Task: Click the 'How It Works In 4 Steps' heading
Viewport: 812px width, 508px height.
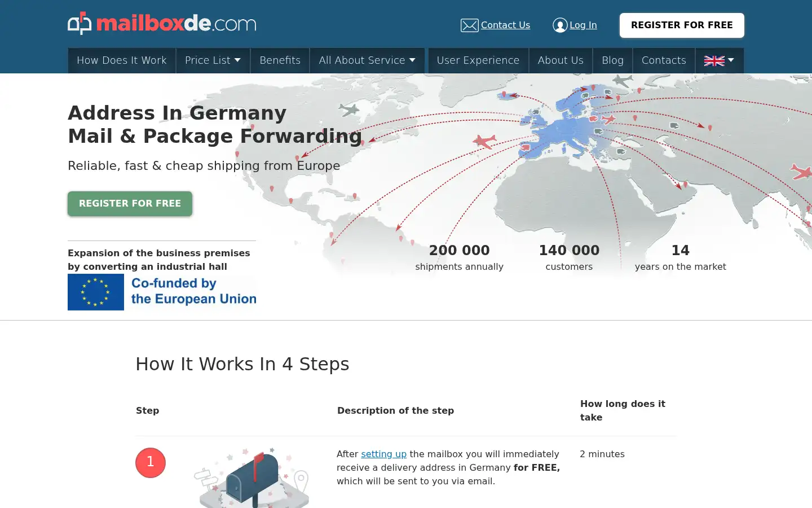Action: 242,364
